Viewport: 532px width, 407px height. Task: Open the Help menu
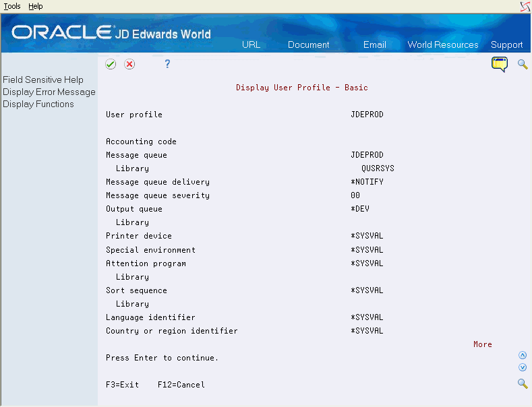tap(36, 6)
